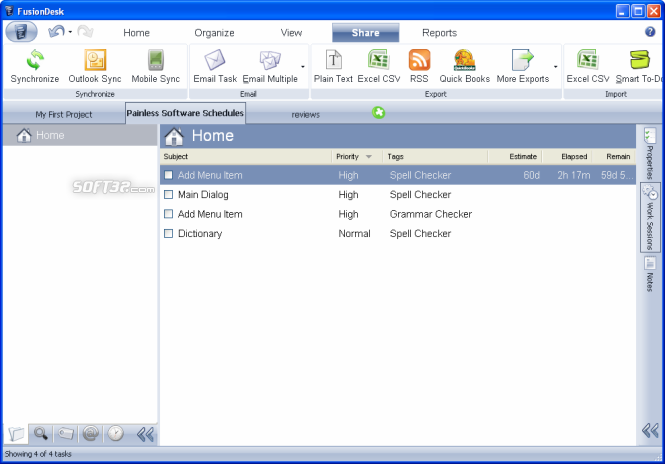Image resolution: width=665 pixels, height=464 pixels.
Task: Click the Synchronize icon
Action: 35,60
